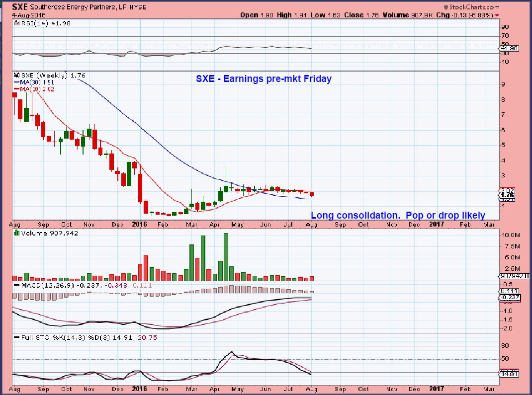
Task: Click the 0.111 MACD histogram axis tag
Action: [509, 291]
